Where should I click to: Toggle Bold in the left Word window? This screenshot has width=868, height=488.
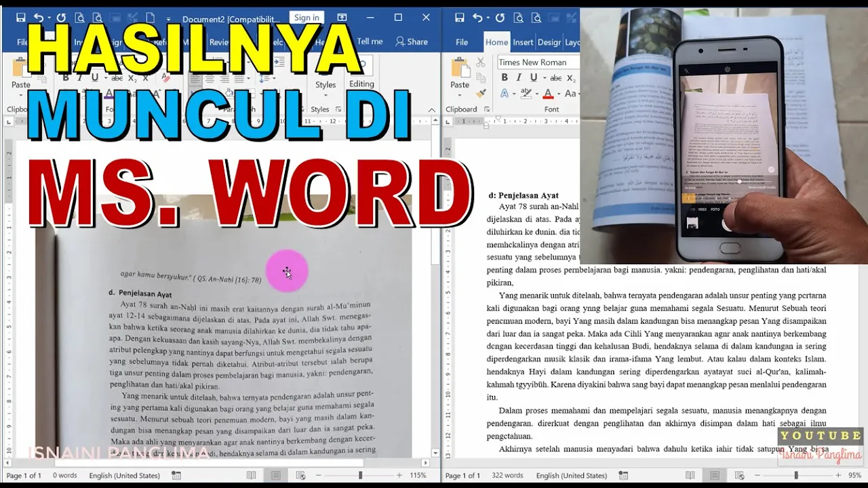[x=66, y=78]
